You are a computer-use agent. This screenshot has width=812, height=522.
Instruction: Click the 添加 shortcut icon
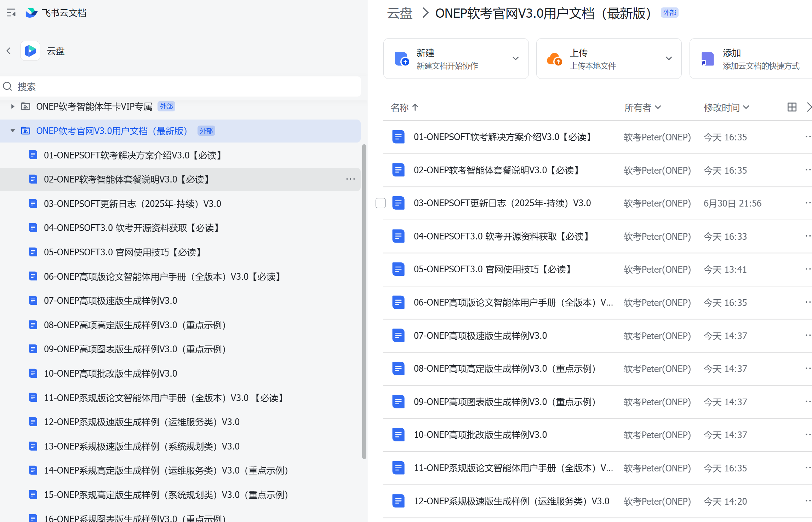pyautogui.click(x=707, y=59)
